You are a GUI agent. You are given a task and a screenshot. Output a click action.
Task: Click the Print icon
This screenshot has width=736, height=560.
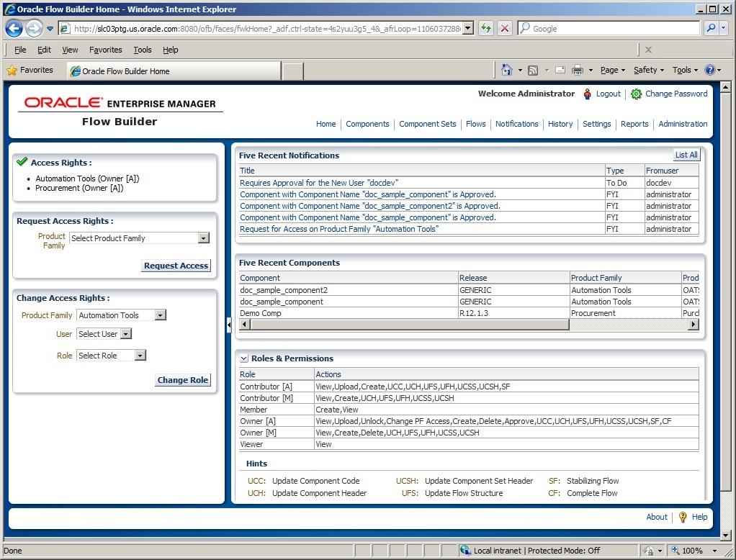pyautogui.click(x=578, y=71)
